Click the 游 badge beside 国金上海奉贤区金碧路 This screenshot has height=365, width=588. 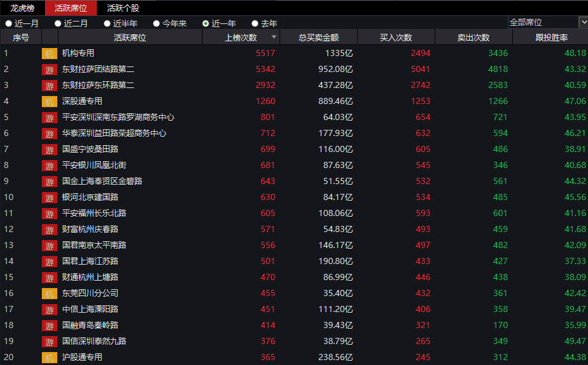(49, 182)
